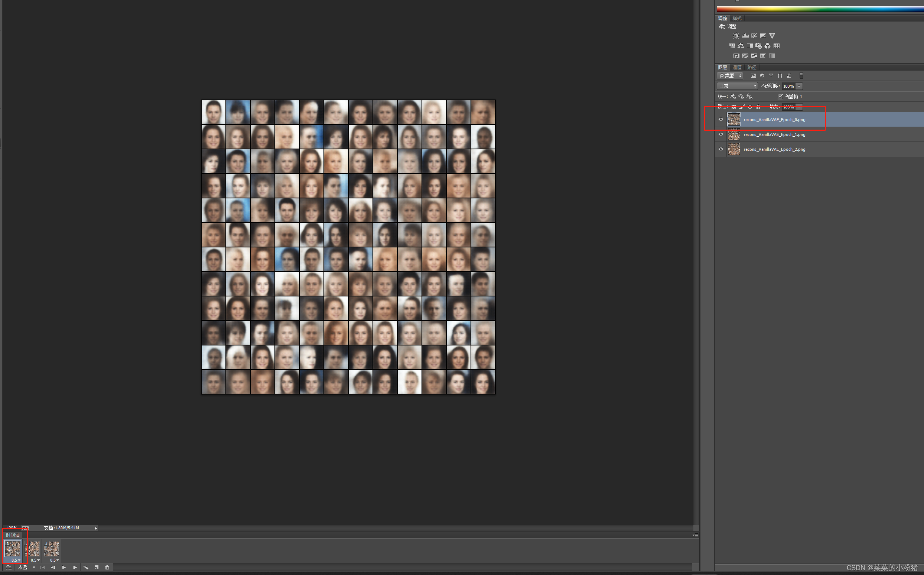Add a Photo Filter adjustment
Screen dimensions: 924x575
pos(758,46)
